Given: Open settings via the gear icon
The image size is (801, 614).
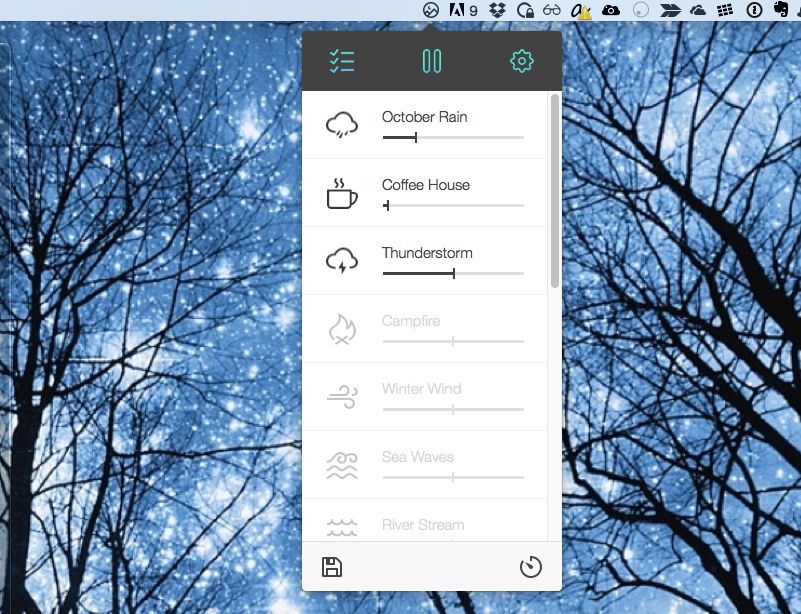Looking at the screenshot, I should pyautogui.click(x=522, y=61).
